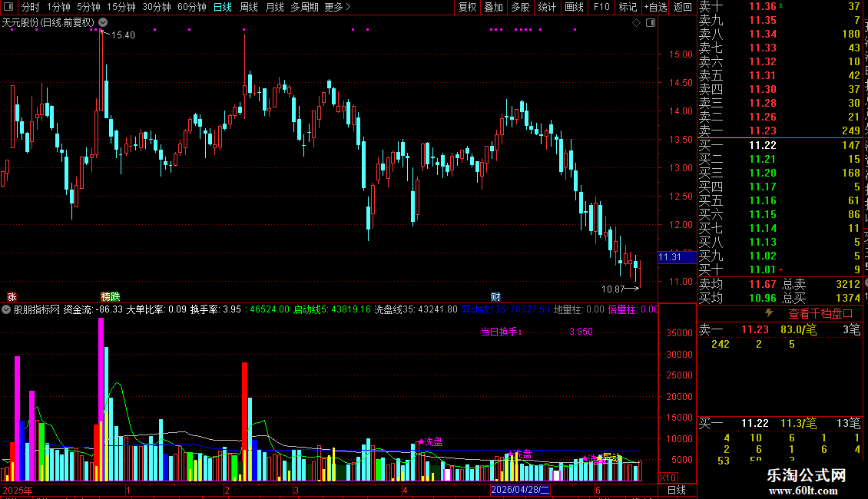The width and height of the screenshot is (868, 499).
Task: Open 多周期 multi-period view
Action: tap(304, 7)
